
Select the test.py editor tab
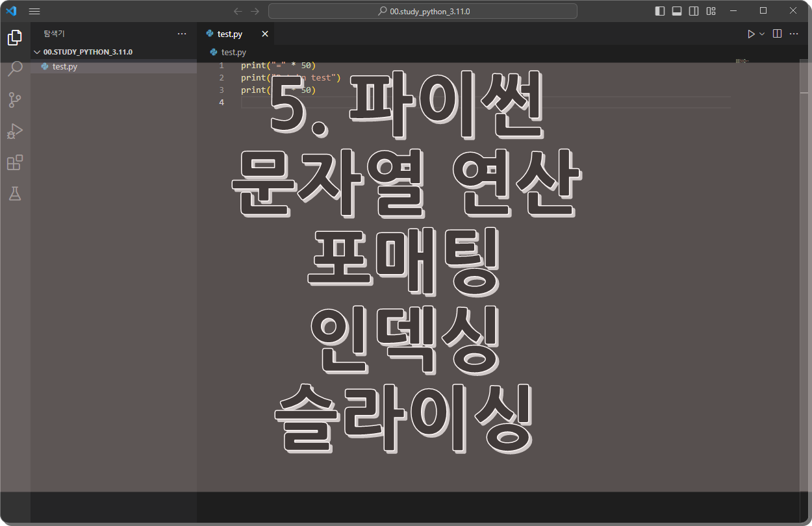(x=230, y=34)
